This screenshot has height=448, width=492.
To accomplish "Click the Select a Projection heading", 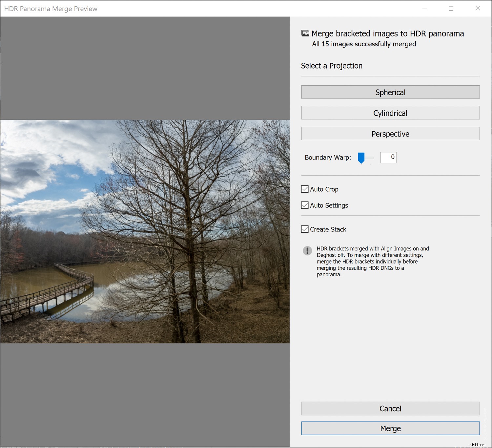I will click(x=332, y=66).
